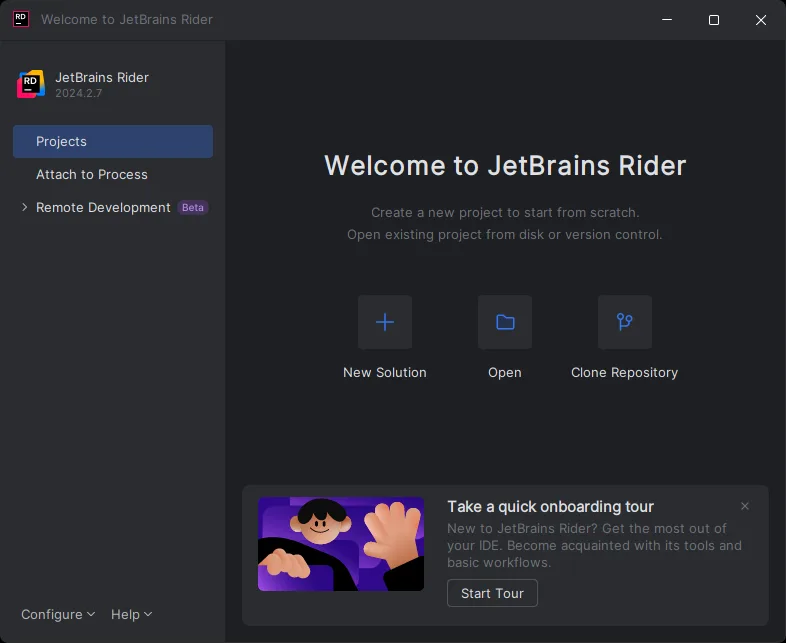
Task: Click the New Solution text label
Action: click(385, 372)
